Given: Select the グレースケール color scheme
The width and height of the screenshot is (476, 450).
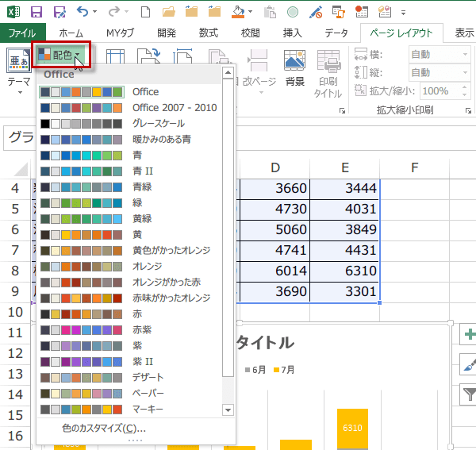Looking at the screenshot, I should pos(159,123).
